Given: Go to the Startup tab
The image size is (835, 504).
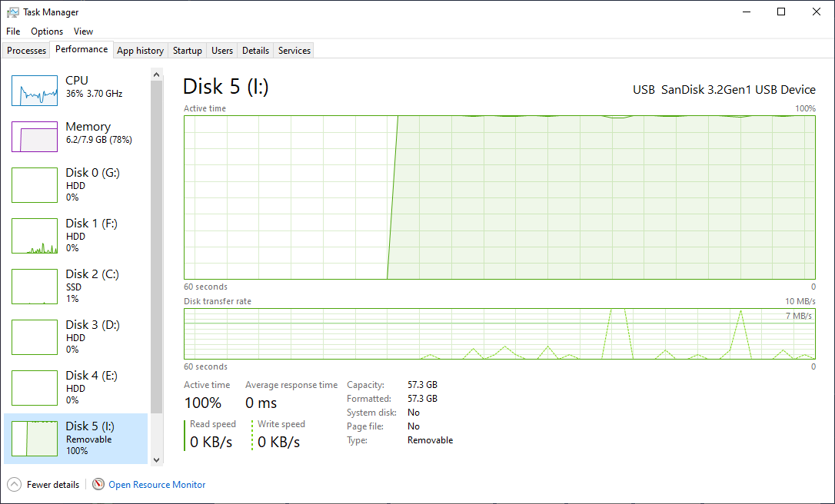Looking at the screenshot, I should point(187,51).
